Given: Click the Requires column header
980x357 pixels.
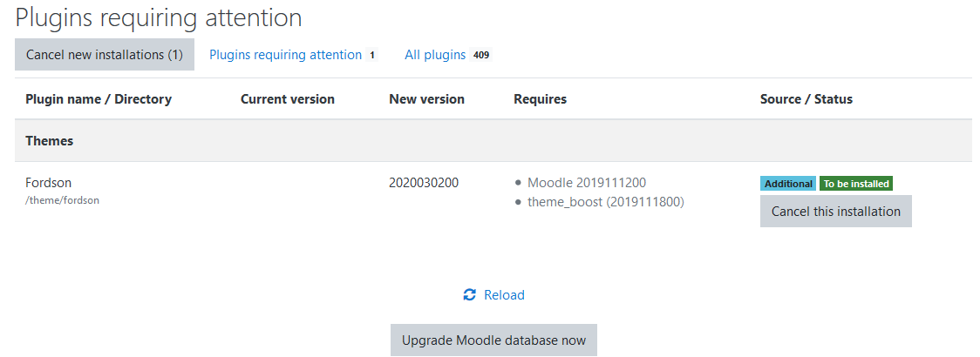Looking at the screenshot, I should point(540,98).
